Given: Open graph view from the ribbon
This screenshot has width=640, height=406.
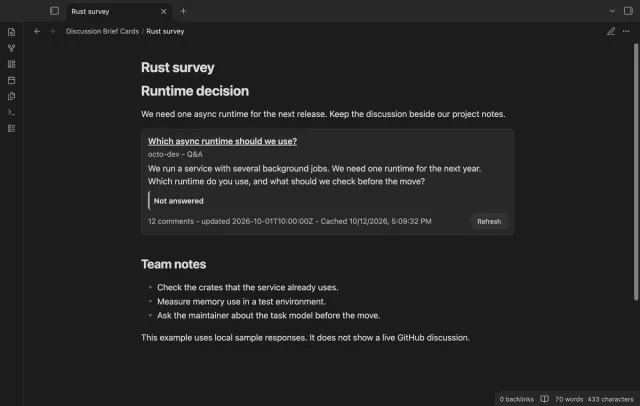Looking at the screenshot, I should coord(11,48).
